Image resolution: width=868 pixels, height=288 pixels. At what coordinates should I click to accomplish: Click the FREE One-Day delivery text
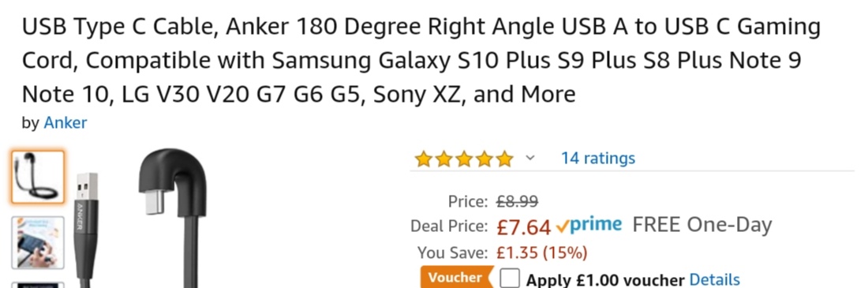(x=702, y=226)
